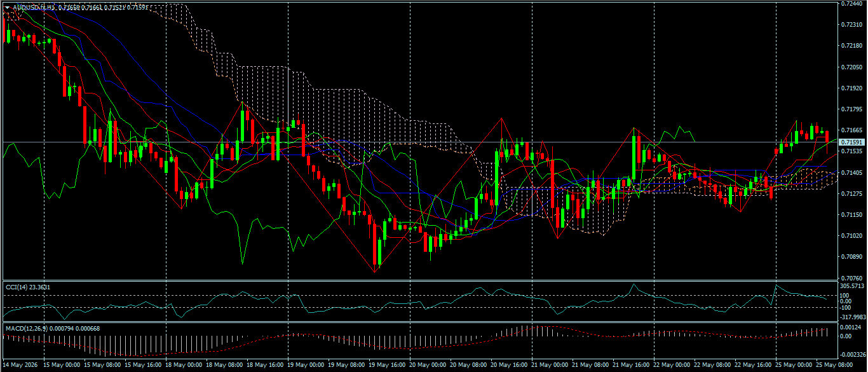
Task: Click the 0.71665 price scale value
Action: click(851, 130)
